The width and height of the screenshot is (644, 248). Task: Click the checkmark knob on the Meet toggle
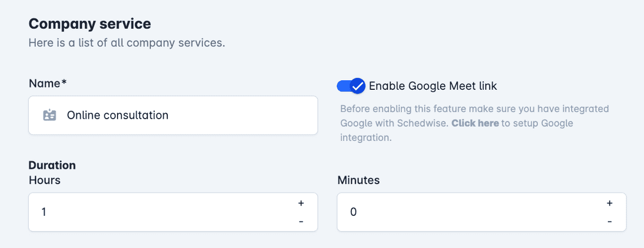[358, 86]
